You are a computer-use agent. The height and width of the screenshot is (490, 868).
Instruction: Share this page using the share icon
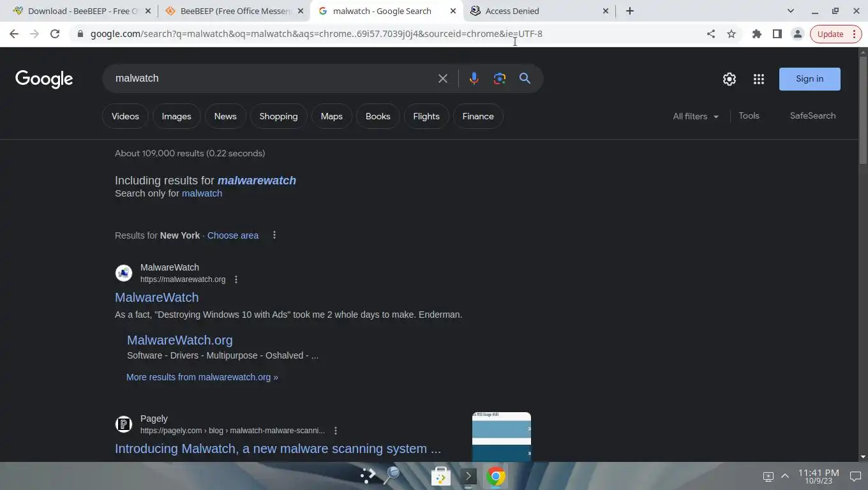click(711, 34)
